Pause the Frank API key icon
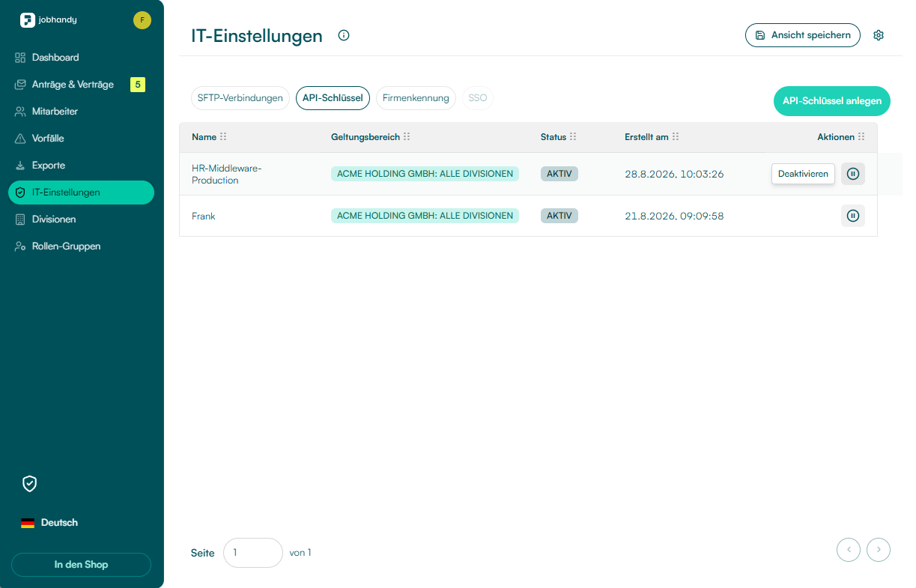Viewport: 916px width, 588px height. [x=853, y=216]
